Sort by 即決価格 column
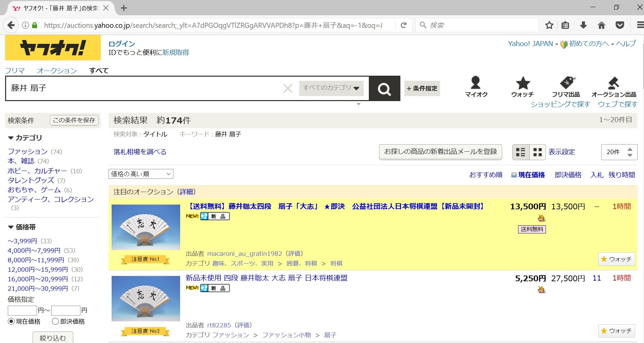 (568, 175)
